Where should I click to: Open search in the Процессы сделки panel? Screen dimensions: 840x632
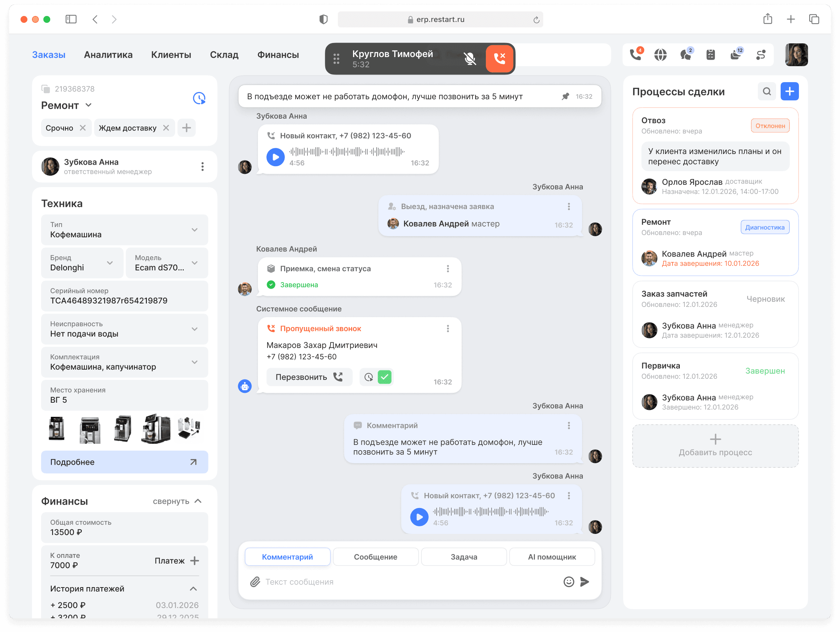tap(767, 91)
